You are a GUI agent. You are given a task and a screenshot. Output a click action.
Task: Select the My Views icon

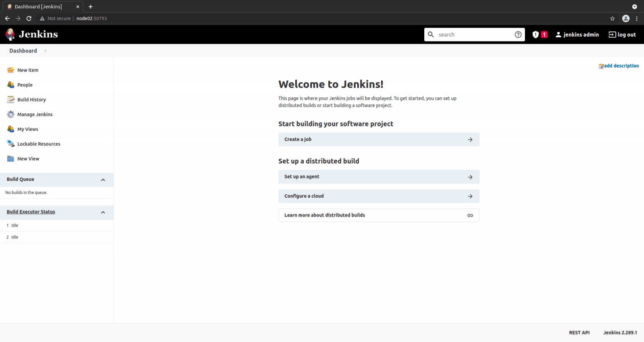coord(10,129)
